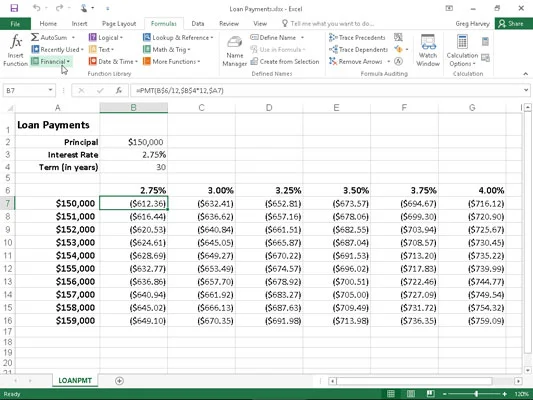Switch to Page Layout view in status bar
Viewport: 533px width, 400px height.
point(411,394)
